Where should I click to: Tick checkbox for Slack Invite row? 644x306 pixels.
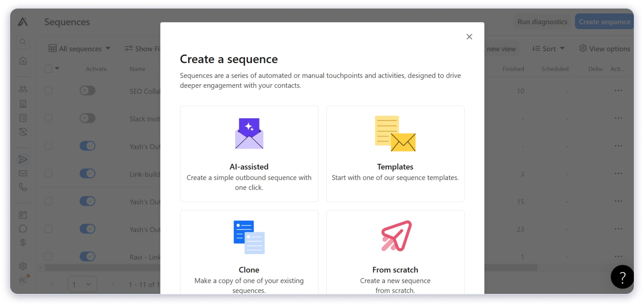click(x=48, y=118)
